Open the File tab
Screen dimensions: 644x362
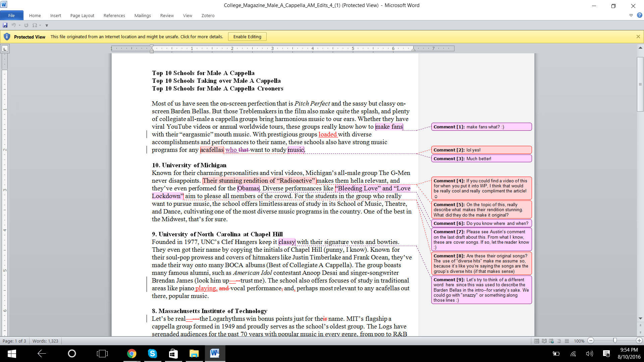[x=11, y=15]
